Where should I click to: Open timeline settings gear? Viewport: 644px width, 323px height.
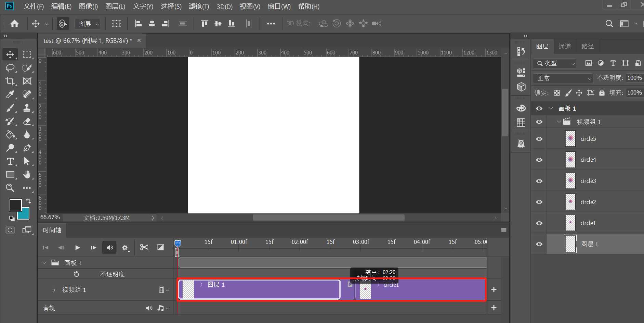(x=125, y=248)
